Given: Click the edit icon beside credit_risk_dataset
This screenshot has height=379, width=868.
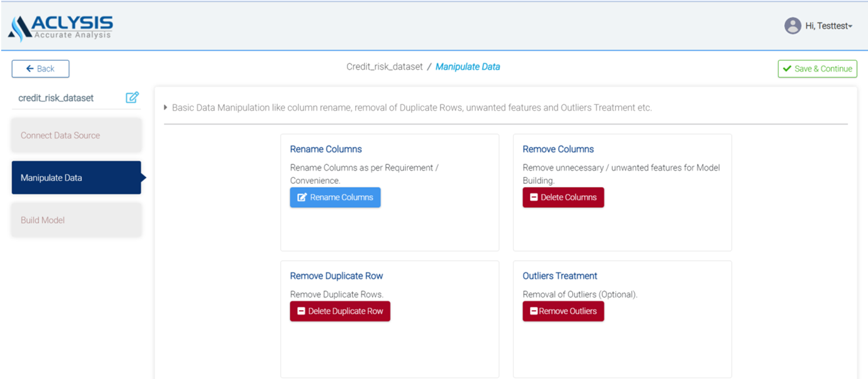Looking at the screenshot, I should tap(132, 98).
